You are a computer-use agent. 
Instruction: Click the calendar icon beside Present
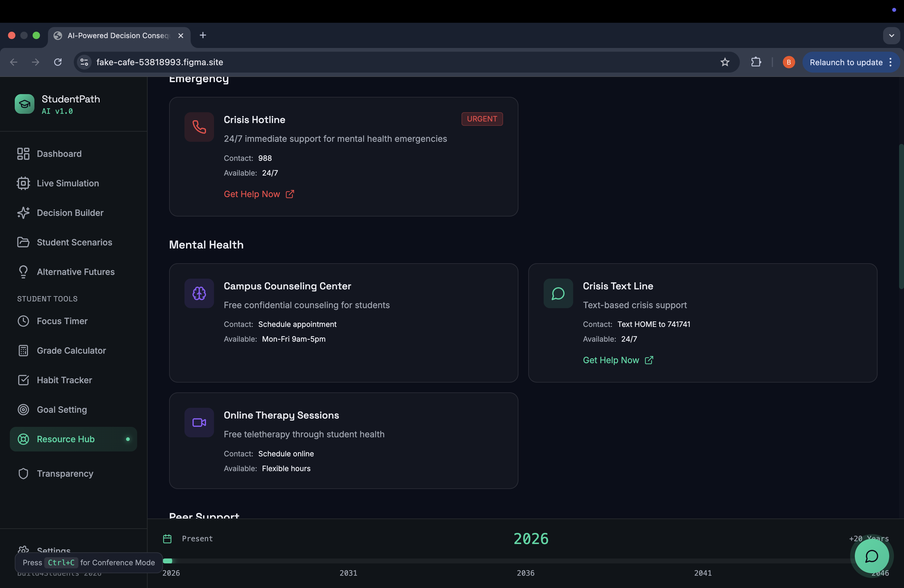pos(167,538)
